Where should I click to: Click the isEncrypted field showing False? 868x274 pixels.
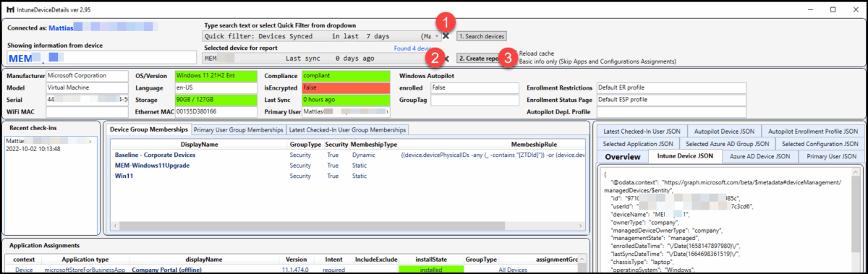tap(345, 87)
